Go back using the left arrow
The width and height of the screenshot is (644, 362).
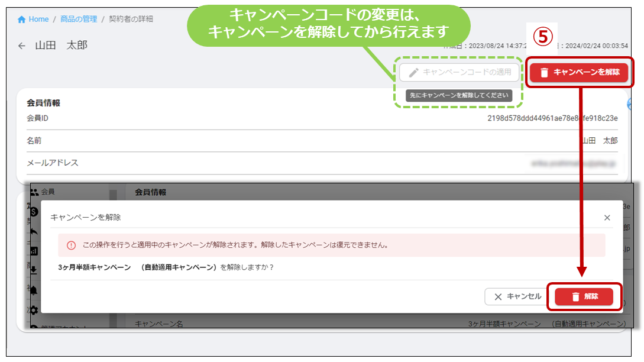pyautogui.click(x=22, y=46)
